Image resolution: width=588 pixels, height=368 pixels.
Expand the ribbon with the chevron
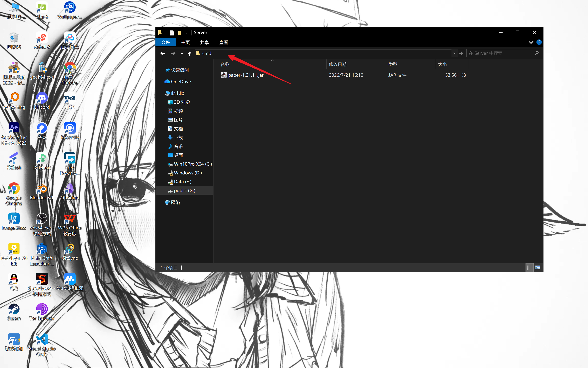(x=531, y=42)
